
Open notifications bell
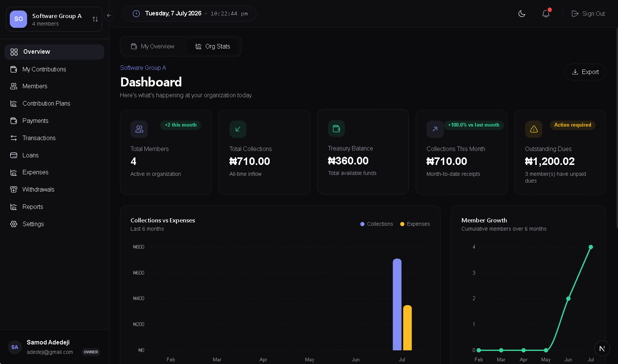coord(546,14)
